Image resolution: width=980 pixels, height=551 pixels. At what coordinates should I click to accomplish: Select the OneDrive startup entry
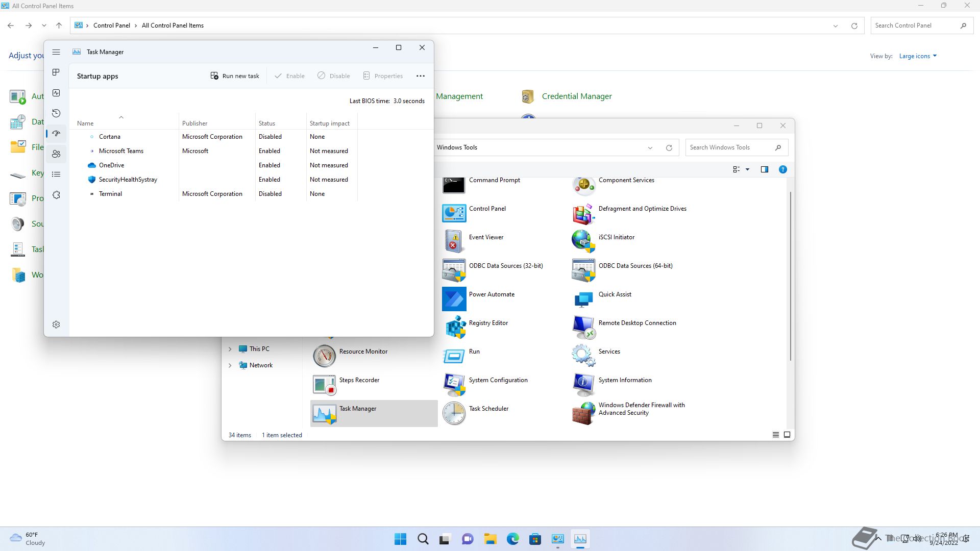[x=213, y=165]
